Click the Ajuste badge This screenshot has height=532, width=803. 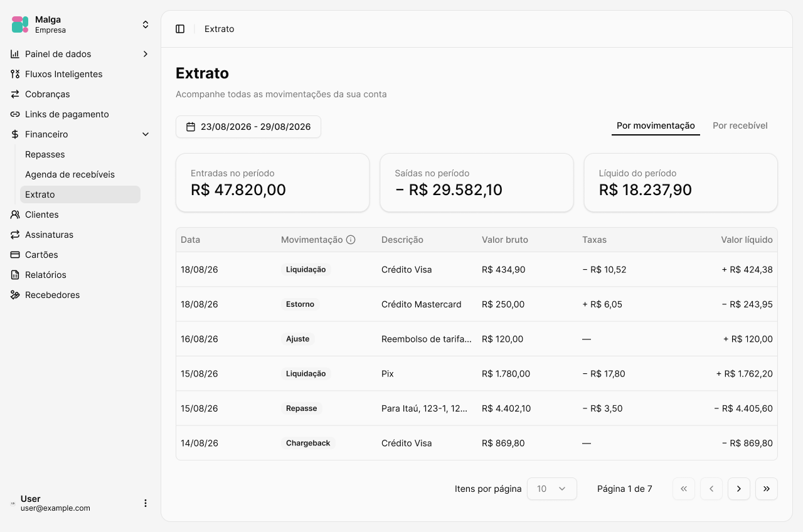[x=298, y=339]
